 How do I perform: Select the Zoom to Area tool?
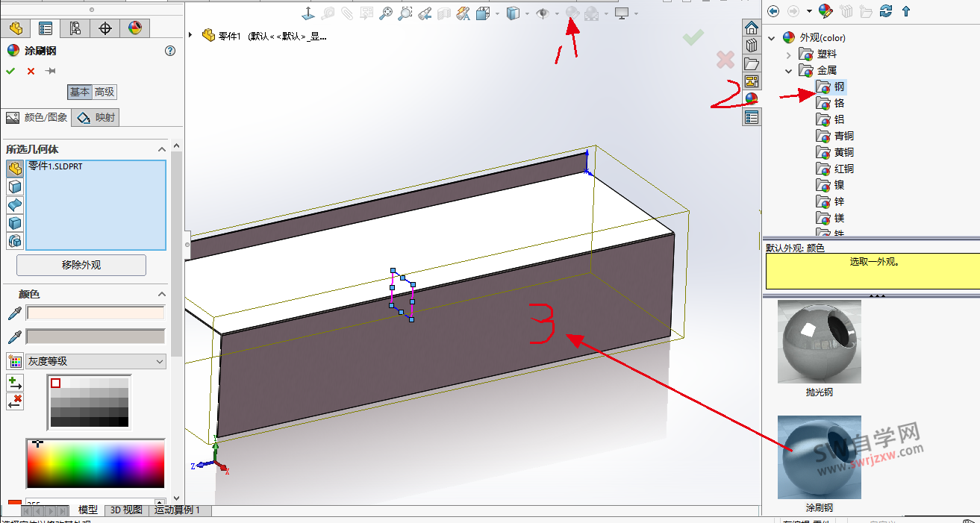[405, 13]
